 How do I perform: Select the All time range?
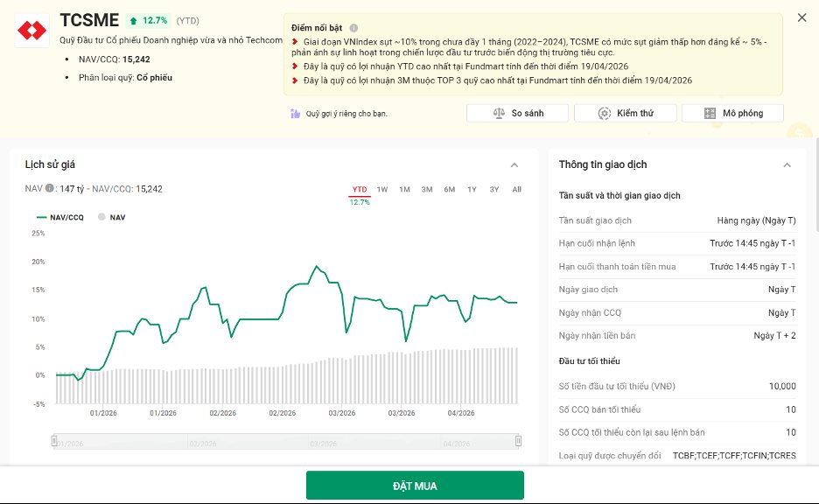tap(516, 190)
